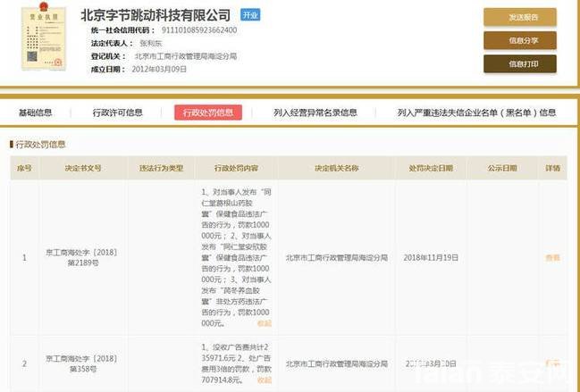Click row 2 authority 北京市工商行政管理局海淀分局

(x=337, y=363)
